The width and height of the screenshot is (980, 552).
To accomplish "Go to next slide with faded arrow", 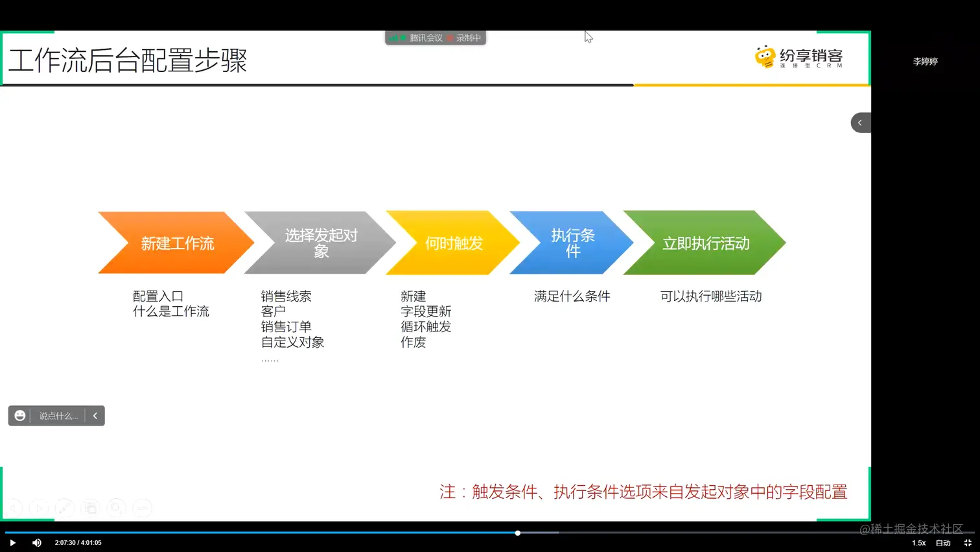I will 39,508.
